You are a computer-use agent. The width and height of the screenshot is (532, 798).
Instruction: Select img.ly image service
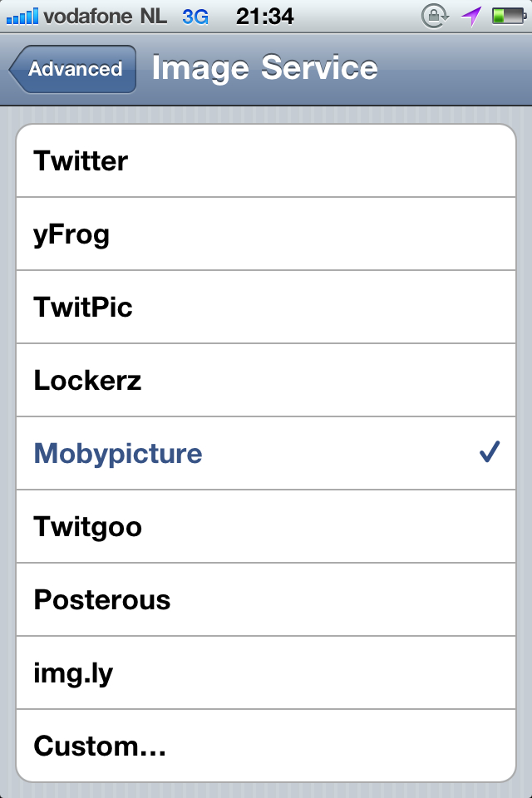tap(266, 673)
